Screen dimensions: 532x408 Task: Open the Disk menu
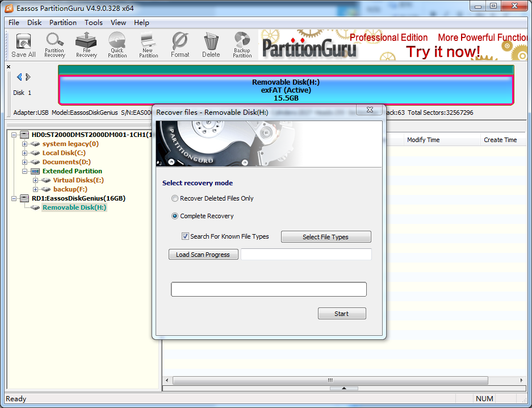tap(34, 22)
